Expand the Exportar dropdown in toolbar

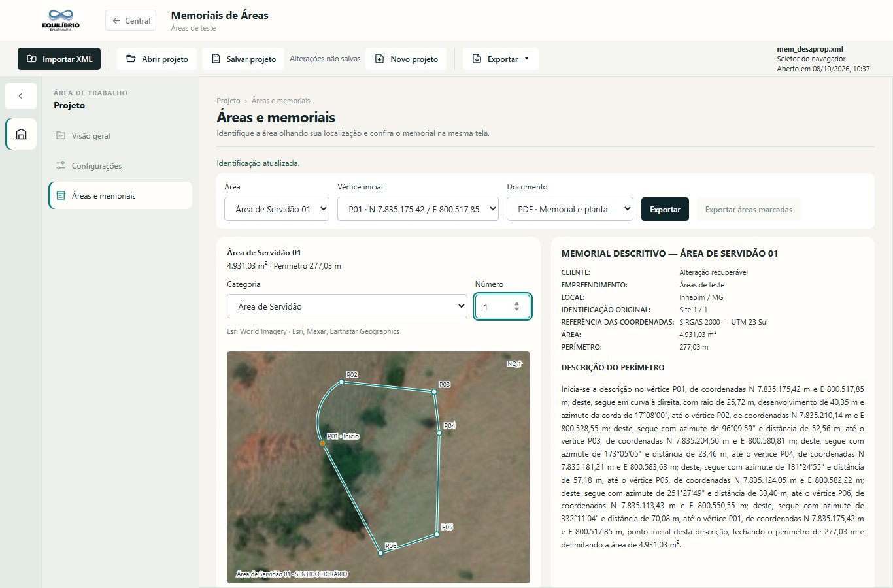(501, 59)
